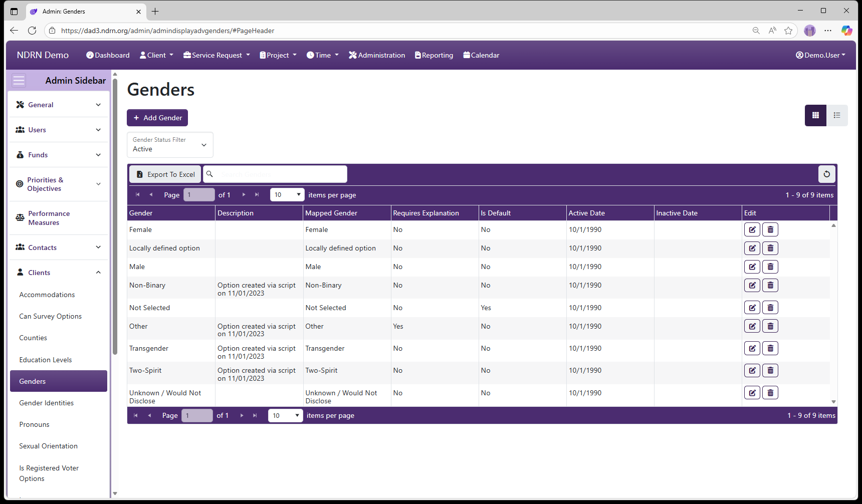The width and height of the screenshot is (862, 504).
Task: Open Performance Measures in sidebar
Action: click(x=59, y=218)
